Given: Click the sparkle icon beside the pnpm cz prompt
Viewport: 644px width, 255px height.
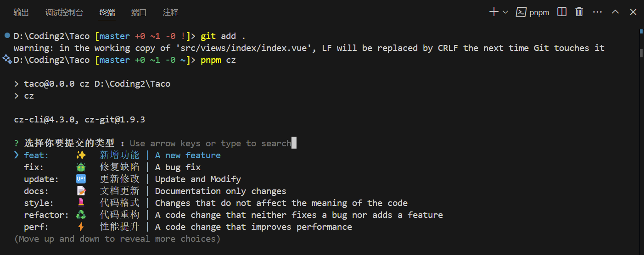Looking at the screenshot, I should (6, 60).
